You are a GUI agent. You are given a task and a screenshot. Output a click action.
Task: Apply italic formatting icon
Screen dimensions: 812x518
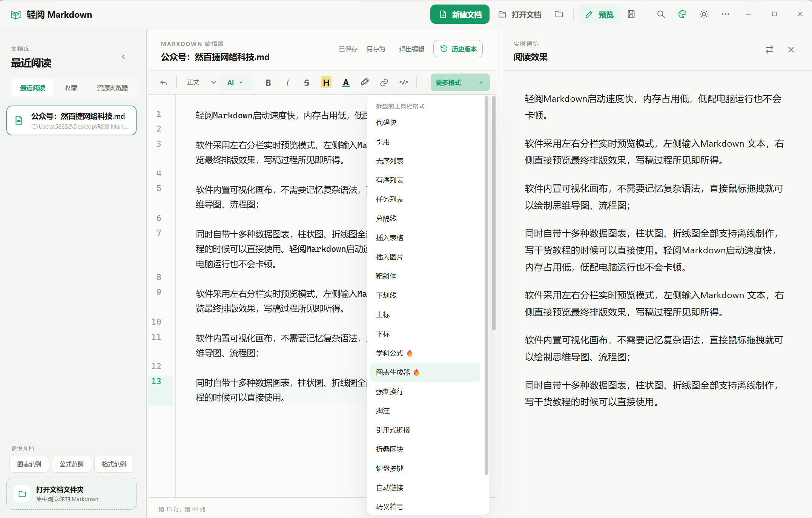287,83
